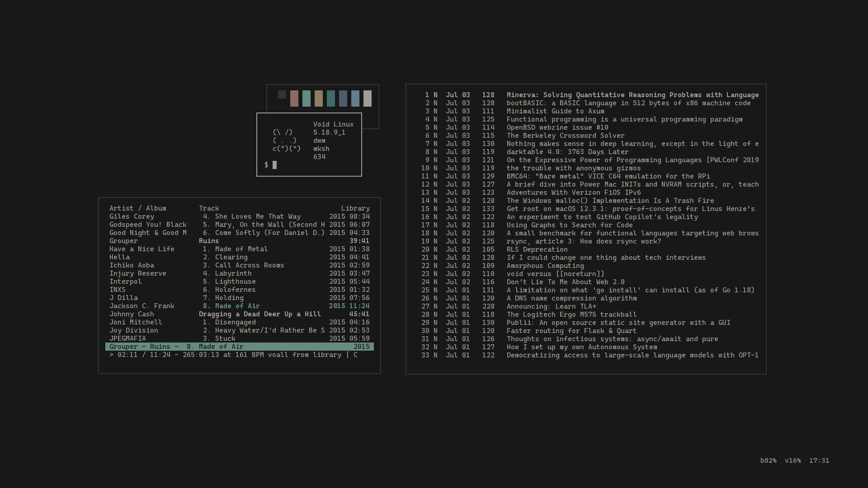Click the teal color block swatch

pyautogui.click(x=331, y=99)
